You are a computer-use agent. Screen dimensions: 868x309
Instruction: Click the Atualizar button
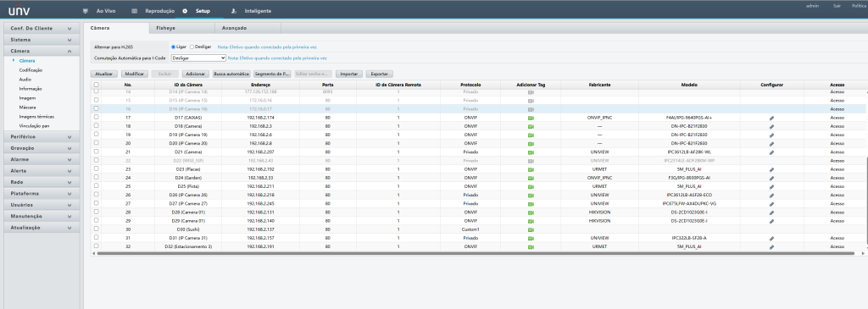point(104,74)
